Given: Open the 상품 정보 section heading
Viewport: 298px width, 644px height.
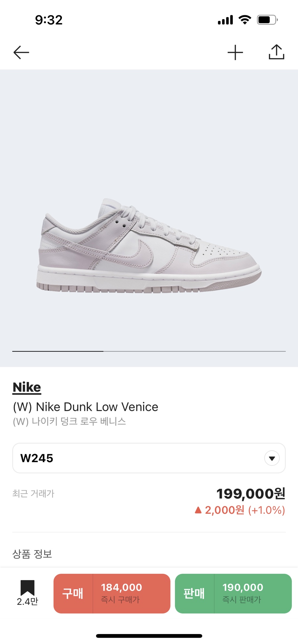Looking at the screenshot, I should [x=32, y=554].
